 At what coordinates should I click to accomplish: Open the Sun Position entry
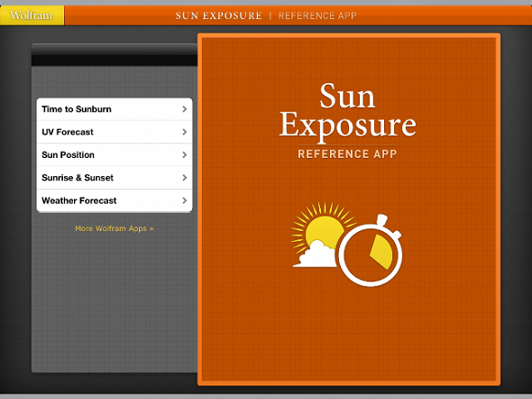115,154
